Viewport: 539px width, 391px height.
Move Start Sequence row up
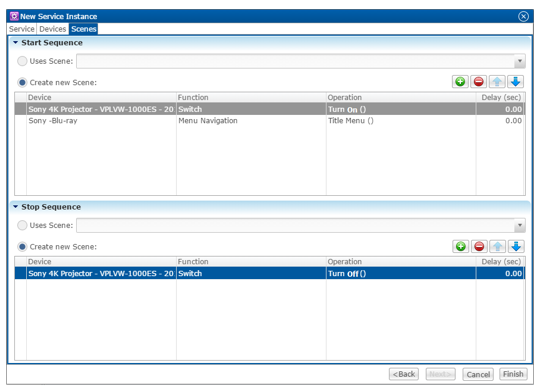click(497, 82)
